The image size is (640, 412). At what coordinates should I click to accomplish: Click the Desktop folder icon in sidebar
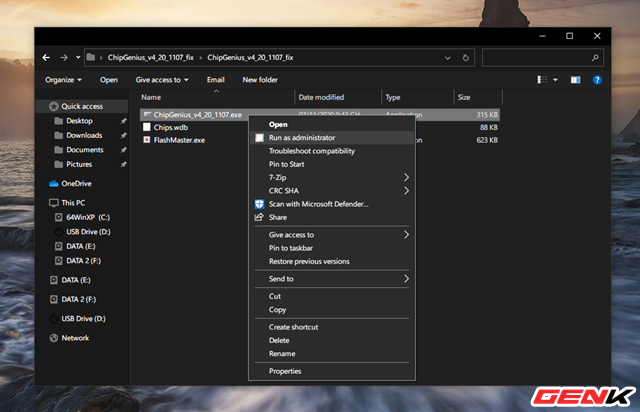click(x=59, y=121)
